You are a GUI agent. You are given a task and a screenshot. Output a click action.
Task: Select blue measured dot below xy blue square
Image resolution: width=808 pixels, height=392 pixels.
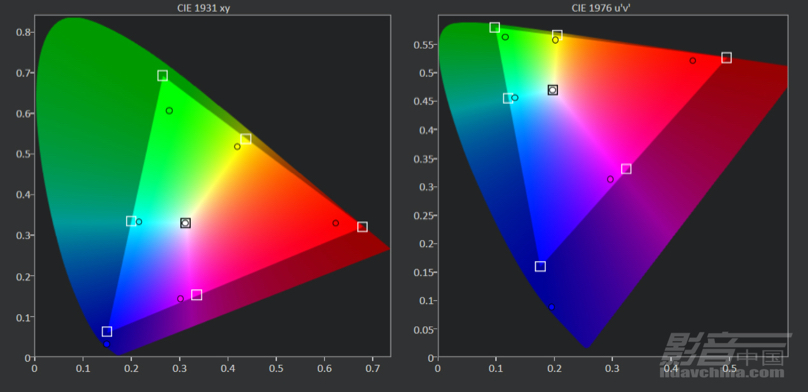pos(107,344)
